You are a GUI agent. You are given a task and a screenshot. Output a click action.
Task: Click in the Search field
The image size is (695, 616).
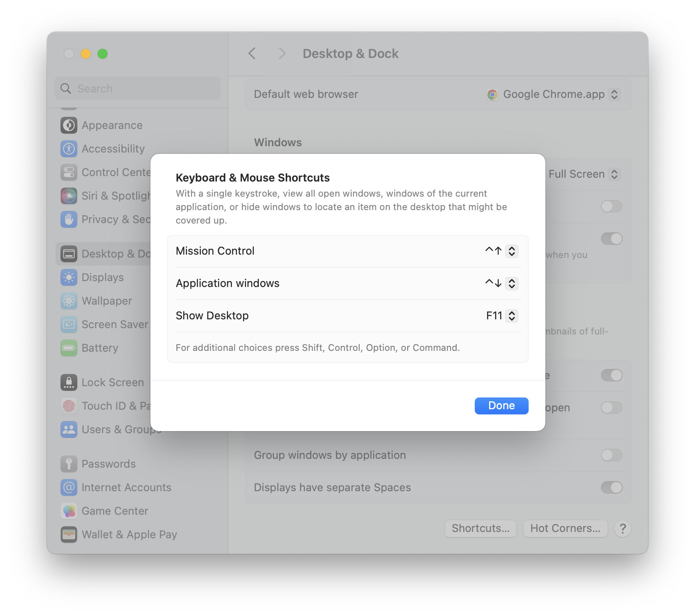click(x=137, y=89)
